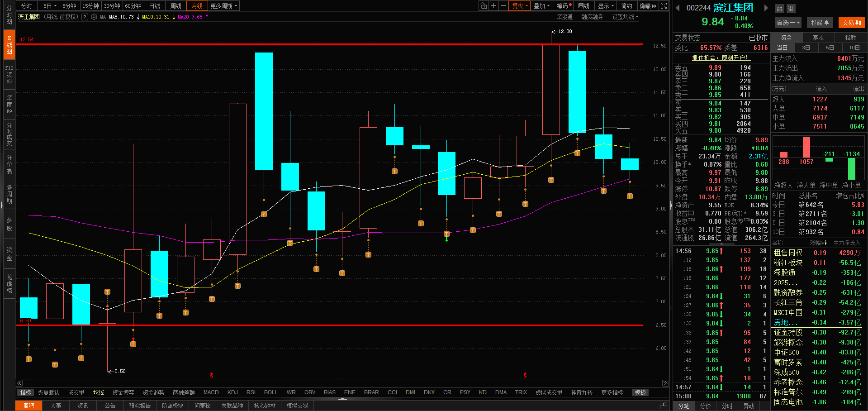Switch to the 日线 daily chart tab
Viewport: 868px width, 411px height.
click(155, 6)
